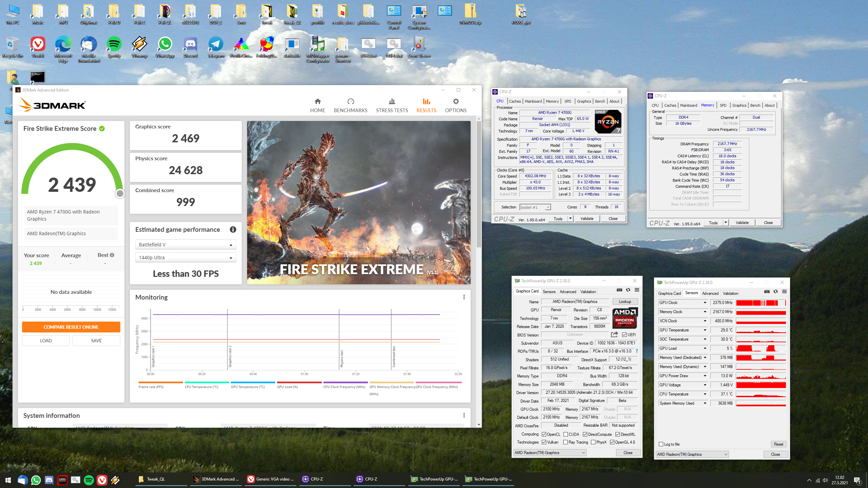
Task: Refresh the GPU-Z Graphics Card window
Action: coord(628,290)
